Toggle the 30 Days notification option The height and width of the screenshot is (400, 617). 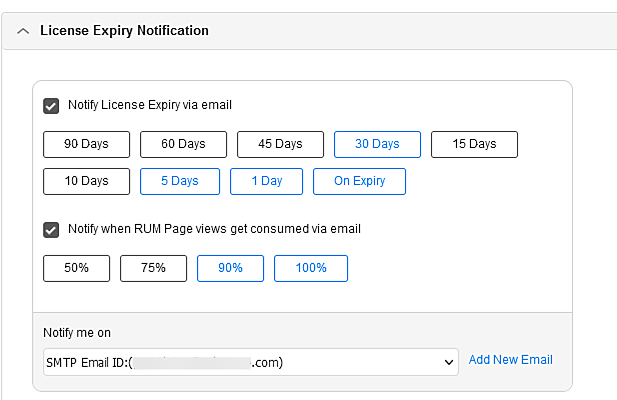(x=377, y=144)
